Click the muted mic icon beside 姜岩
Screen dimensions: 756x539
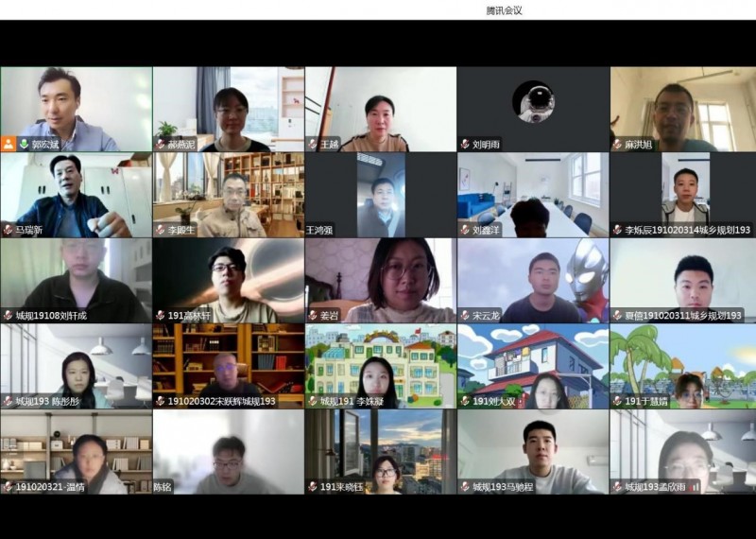(313, 315)
